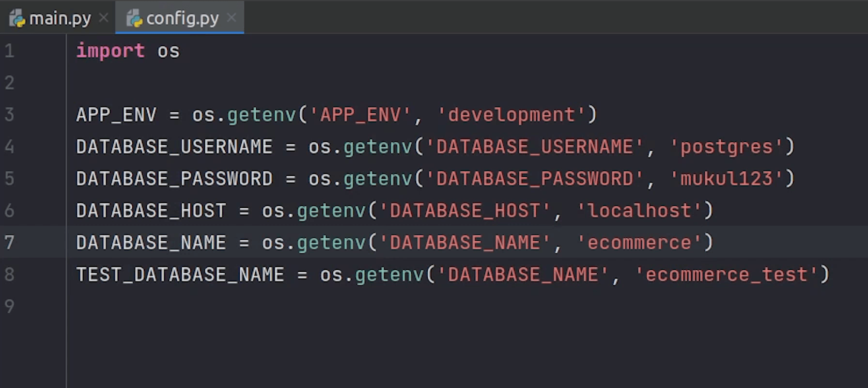Switch to the main.py tab
The image size is (868, 388).
[x=59, y=18]
